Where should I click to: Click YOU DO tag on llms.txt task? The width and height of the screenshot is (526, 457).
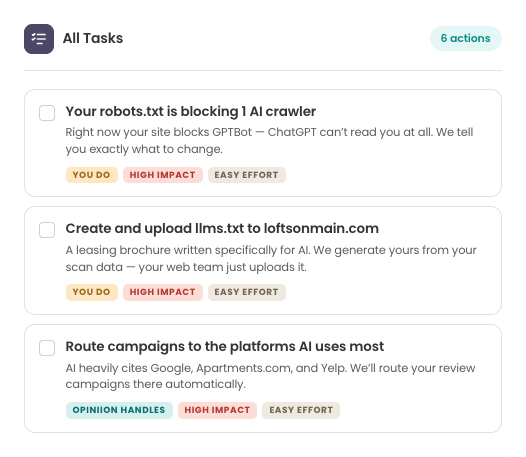[x=92, y=292]
